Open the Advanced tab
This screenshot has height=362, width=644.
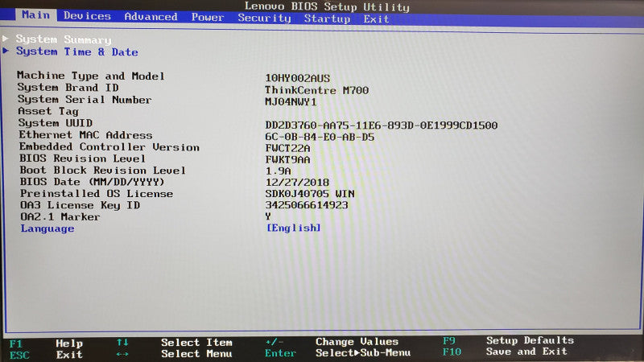pyautogui.click(x=151, y=17)
